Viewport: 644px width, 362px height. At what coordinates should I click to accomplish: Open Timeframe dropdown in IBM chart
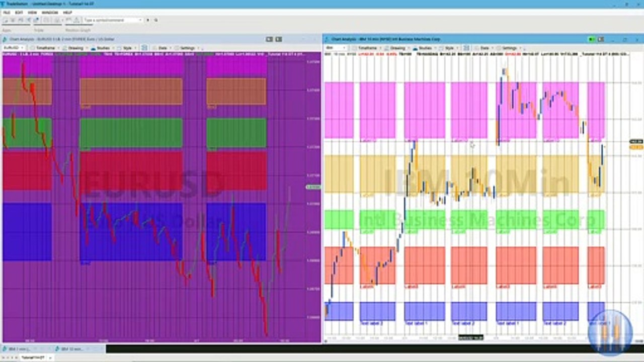pyautogui.click(x=367, y=48)
